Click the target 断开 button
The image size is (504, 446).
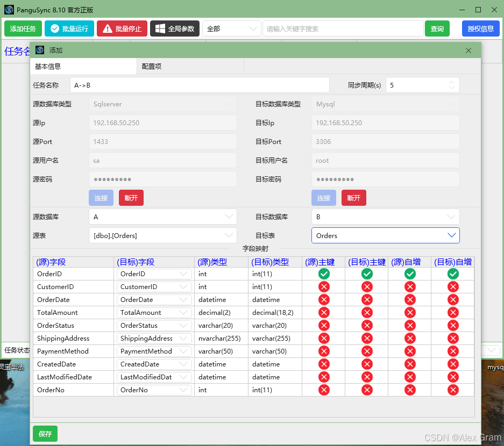(x=354, y=198)
